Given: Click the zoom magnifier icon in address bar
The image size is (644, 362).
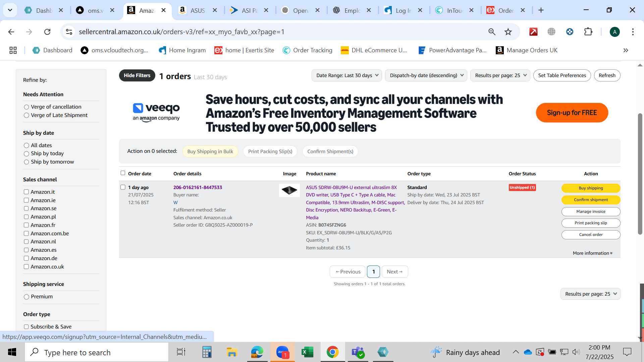Looking at the screenshot, I should tap(492, 32).
